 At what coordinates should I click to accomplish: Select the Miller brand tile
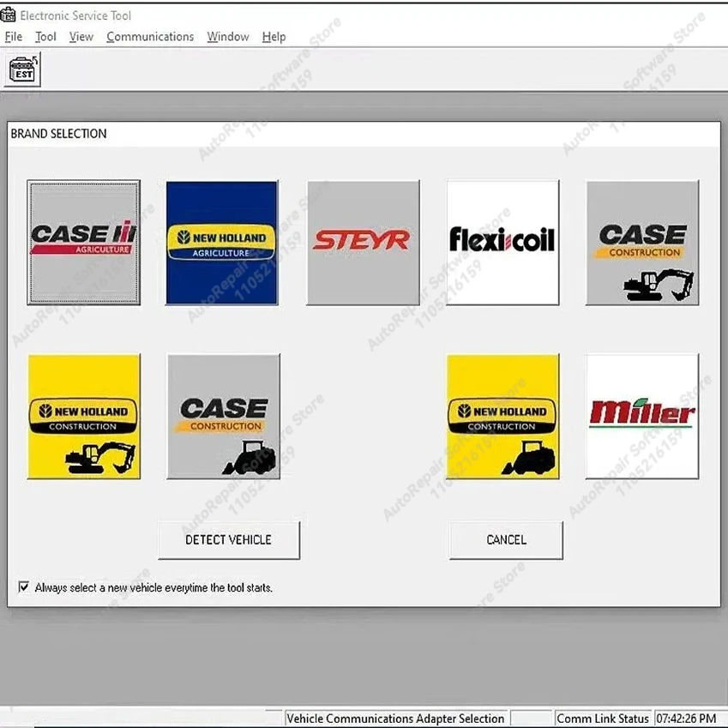pos(642,416)
